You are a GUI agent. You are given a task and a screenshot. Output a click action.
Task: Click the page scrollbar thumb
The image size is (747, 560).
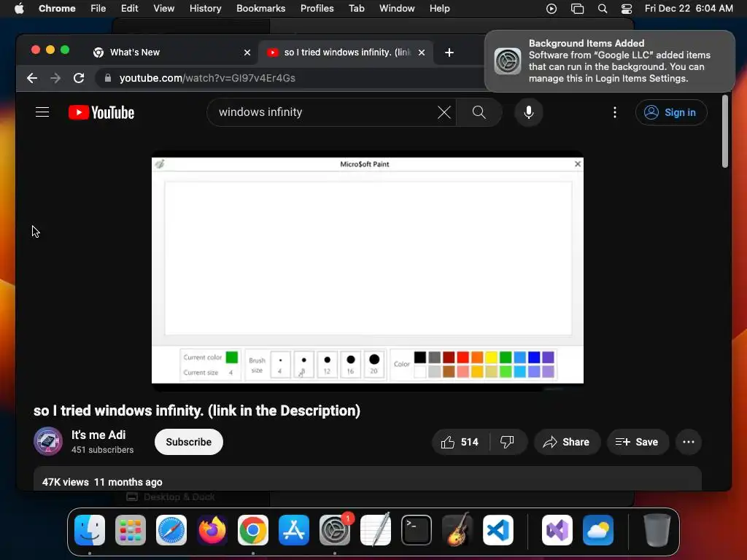(724, 131)
